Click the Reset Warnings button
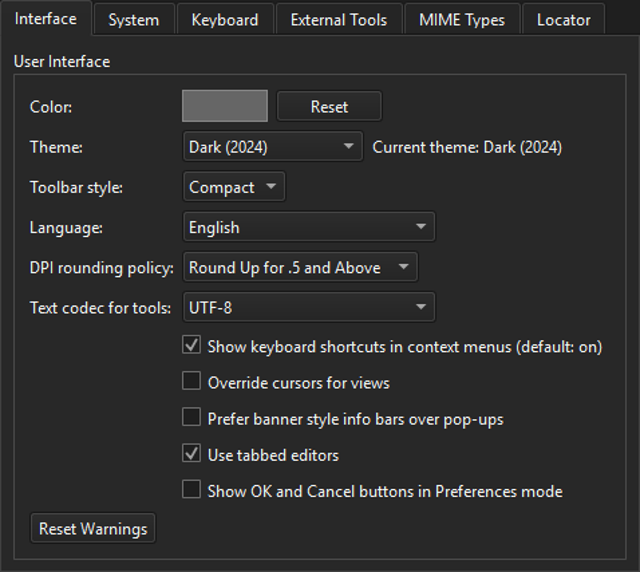Image resolution: width=640 pixels, height=572 pixels. [93, 529]
